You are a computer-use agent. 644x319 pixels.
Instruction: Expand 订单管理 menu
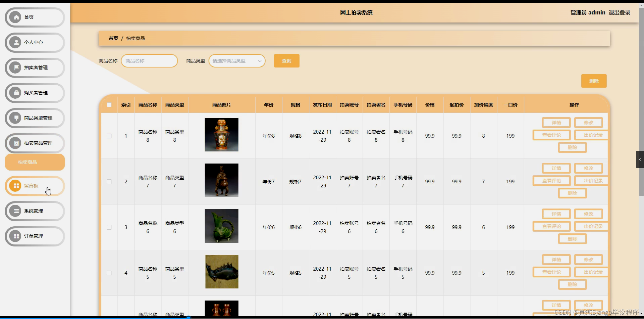coord(35,236)
